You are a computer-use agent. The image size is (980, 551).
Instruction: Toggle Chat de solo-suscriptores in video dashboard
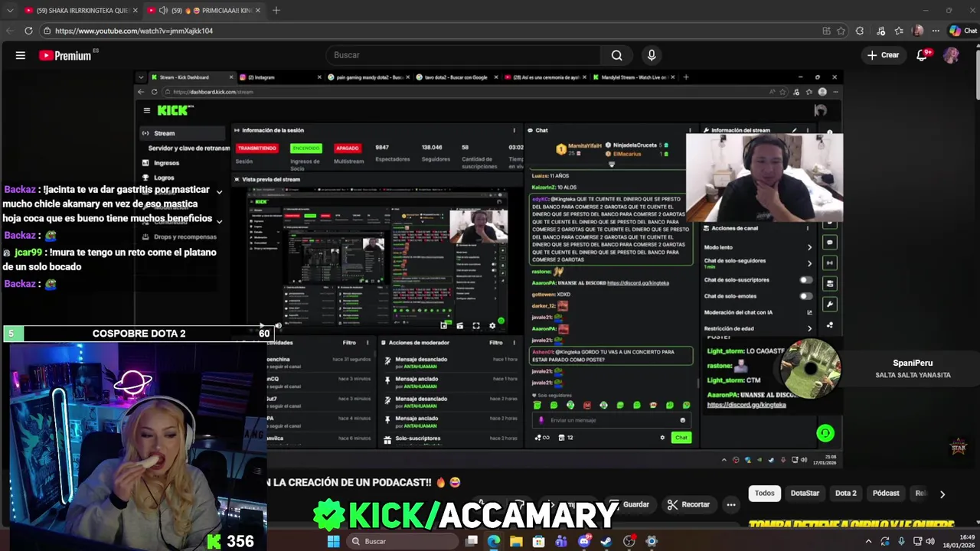[x=805, y=280]
